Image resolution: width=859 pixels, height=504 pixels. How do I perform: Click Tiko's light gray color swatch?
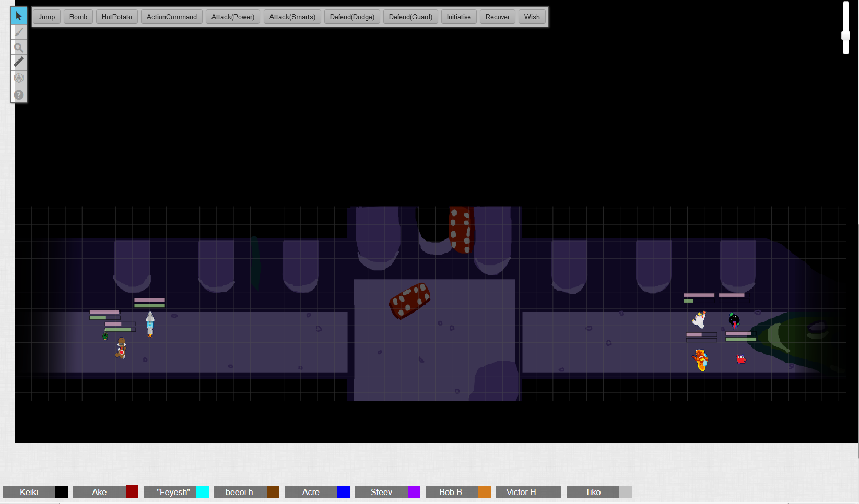tap(626, 492)
